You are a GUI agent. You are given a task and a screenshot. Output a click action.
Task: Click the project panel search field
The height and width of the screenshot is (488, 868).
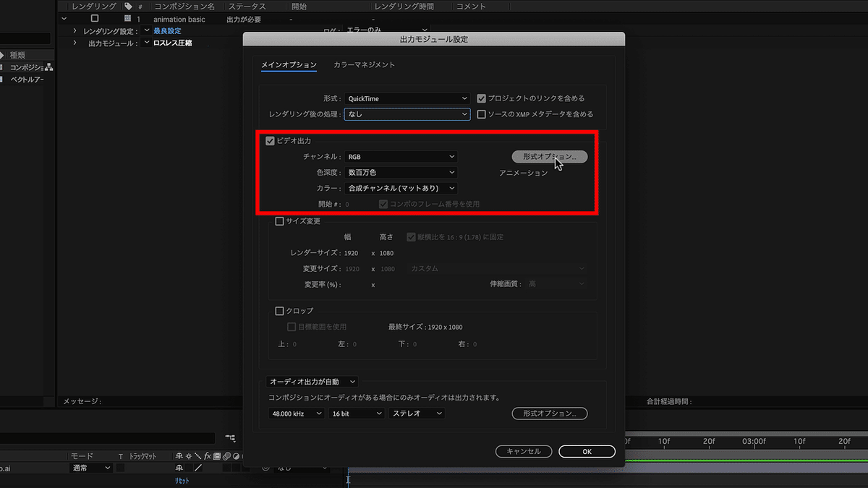point(25,38)
